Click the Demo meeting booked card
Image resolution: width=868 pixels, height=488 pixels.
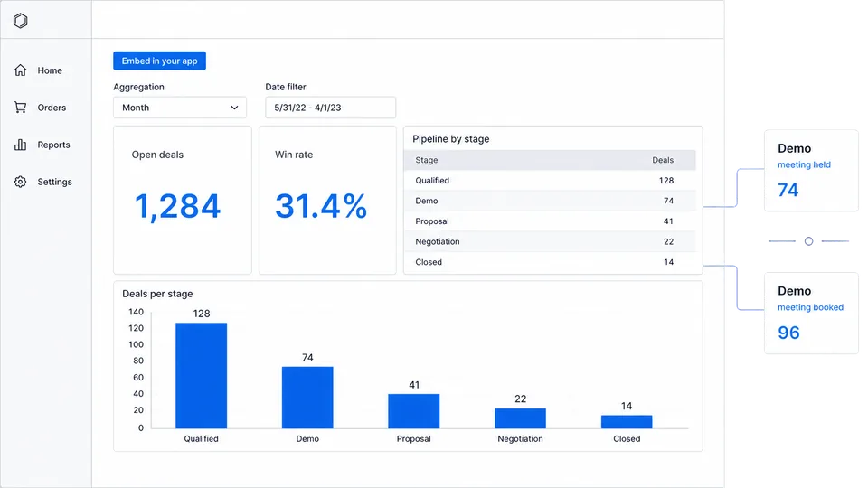coord(811,314)
